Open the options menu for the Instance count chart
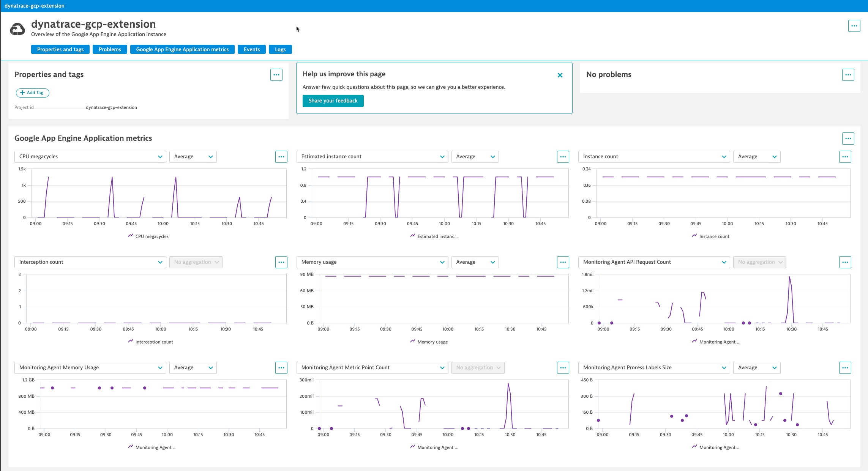 (x=845, y=156)
